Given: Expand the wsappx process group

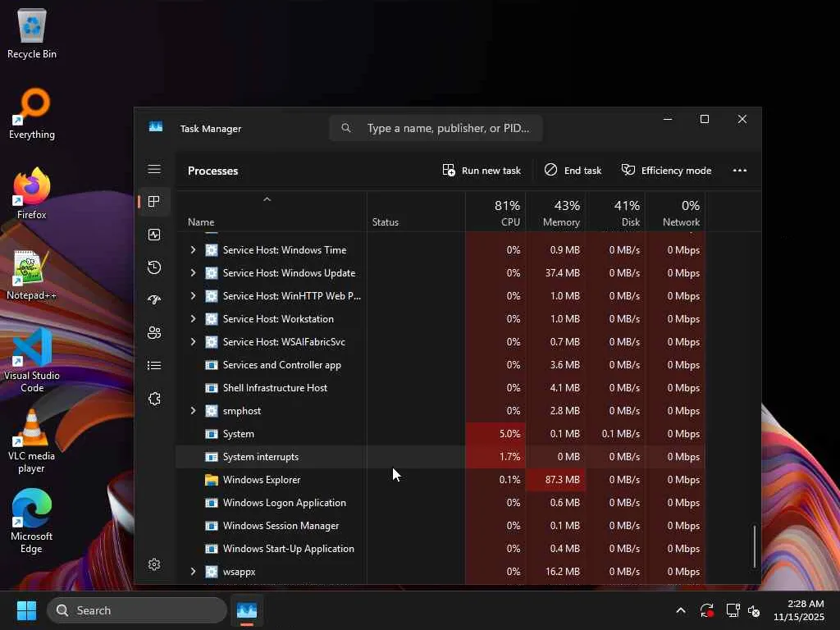Looking at the screenshot, I should [x=194, y=572].
